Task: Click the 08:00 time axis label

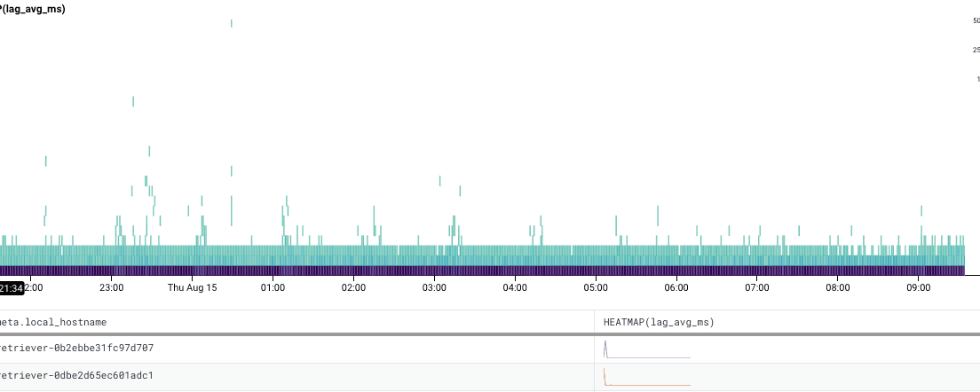Action: pyautogui.click(x=838, y=288)
